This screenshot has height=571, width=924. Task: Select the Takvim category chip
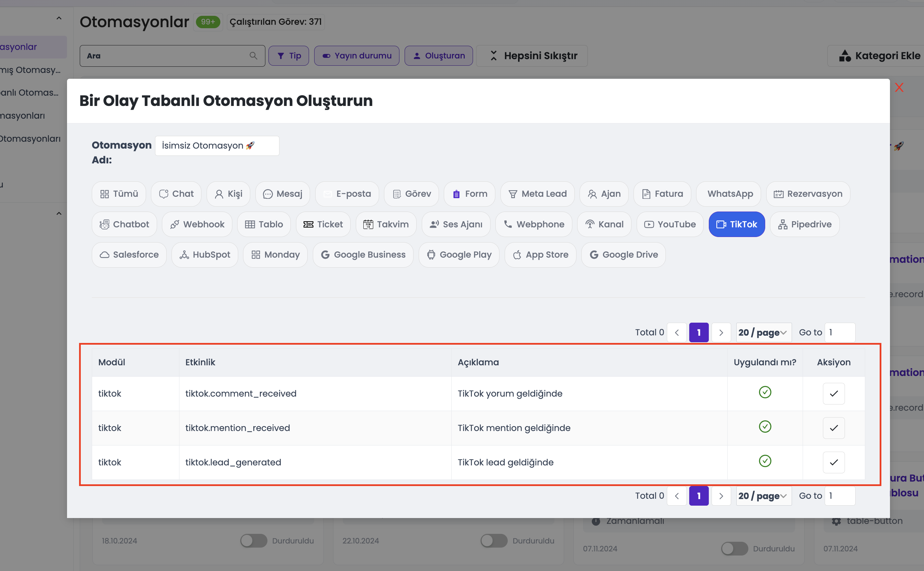(386, 224)
